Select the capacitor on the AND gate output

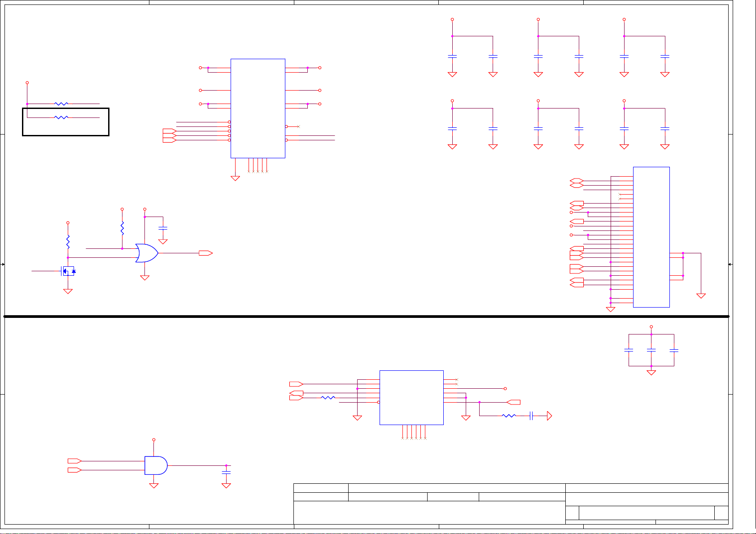[x=226, y=473]
